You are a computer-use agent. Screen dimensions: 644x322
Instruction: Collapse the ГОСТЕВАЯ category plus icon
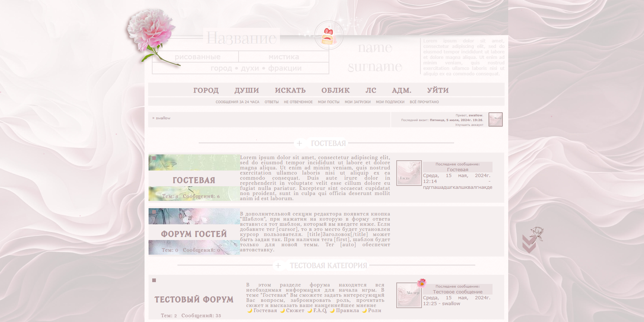pos(299,143)
